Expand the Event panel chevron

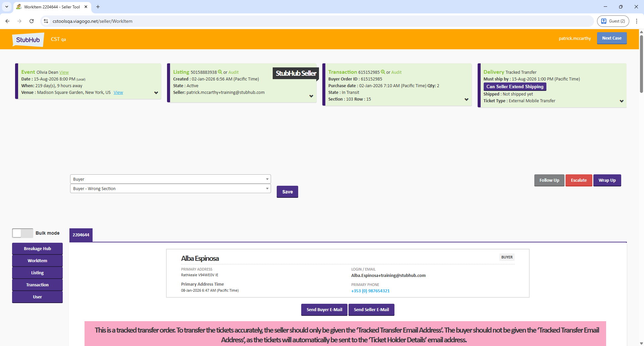[156, 93]
